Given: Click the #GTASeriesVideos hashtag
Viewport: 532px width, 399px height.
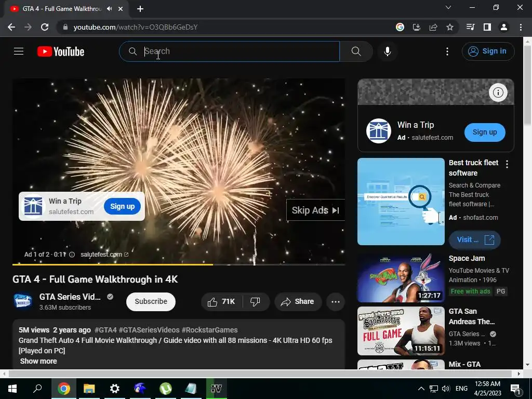Looking at the screenshot, I should 149,330.
